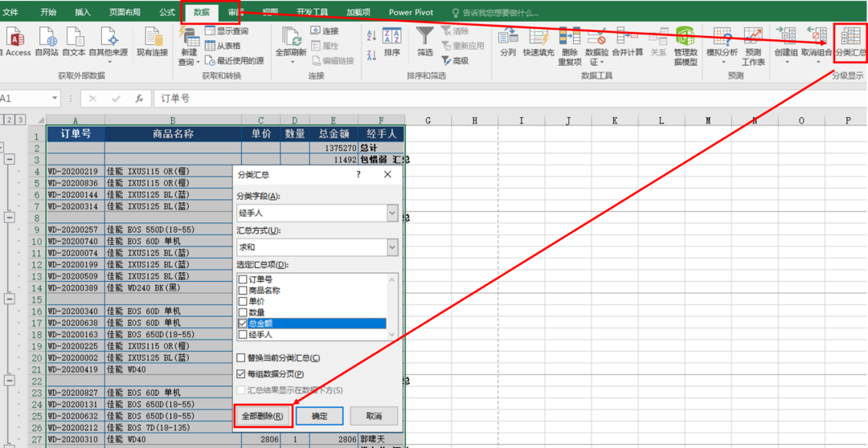
Task: Switch to the 开始 tab
Action: click(48, 12)
